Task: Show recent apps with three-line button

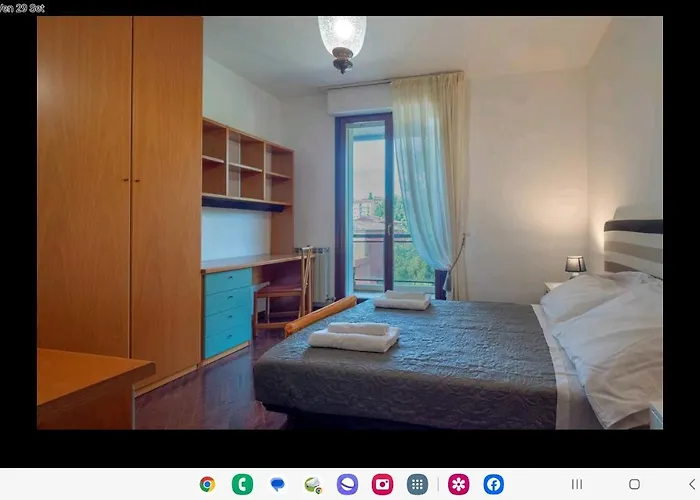Action: (x=577, y=484)
